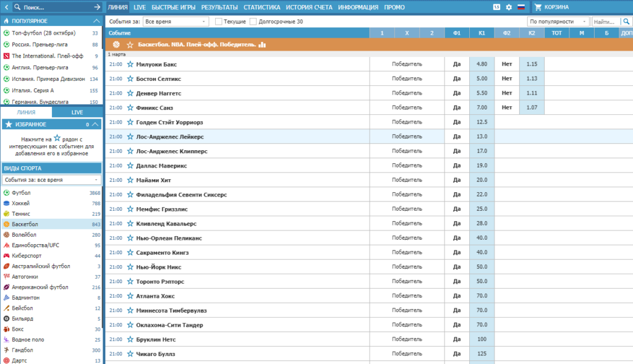Open the cart (Корзина)
The image size is (633, 364).
click(551, 7)
